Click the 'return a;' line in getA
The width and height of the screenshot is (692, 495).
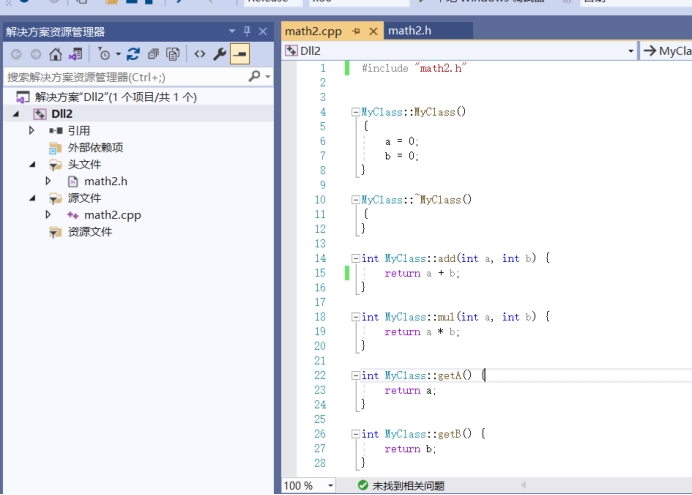click(410, 390)
